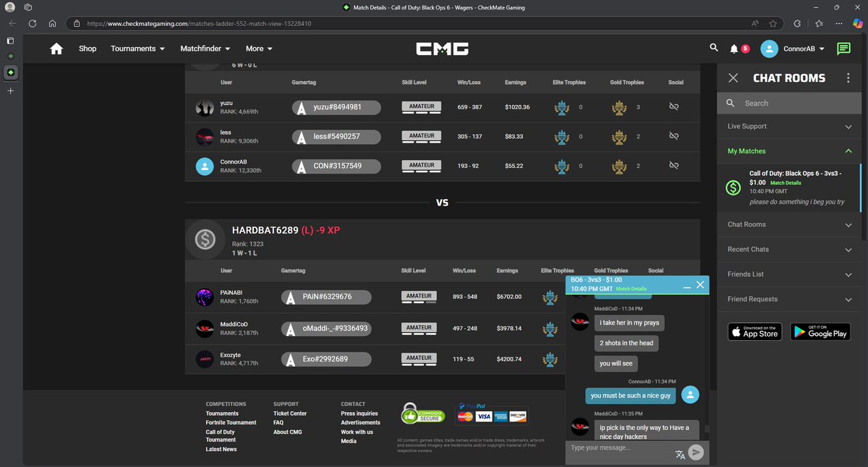Open notifications bell with 5 badge
Image resolution: width=868 pixels, height=467 pixels.
(734, 49)
